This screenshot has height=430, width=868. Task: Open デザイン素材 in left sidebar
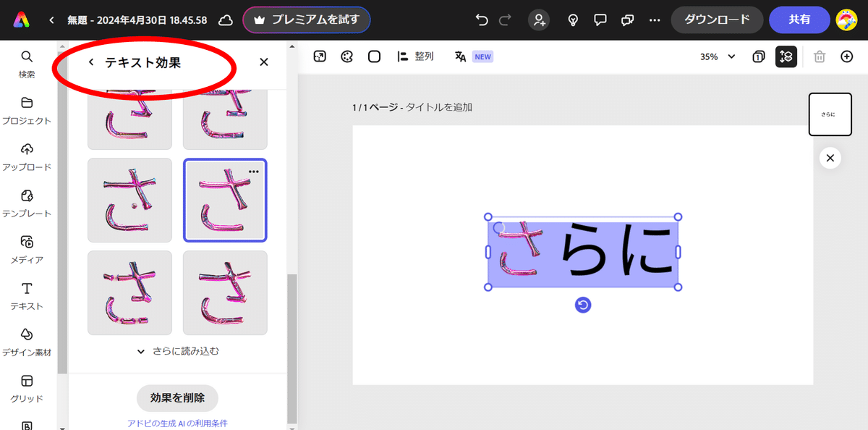click(x=27, y=342)
